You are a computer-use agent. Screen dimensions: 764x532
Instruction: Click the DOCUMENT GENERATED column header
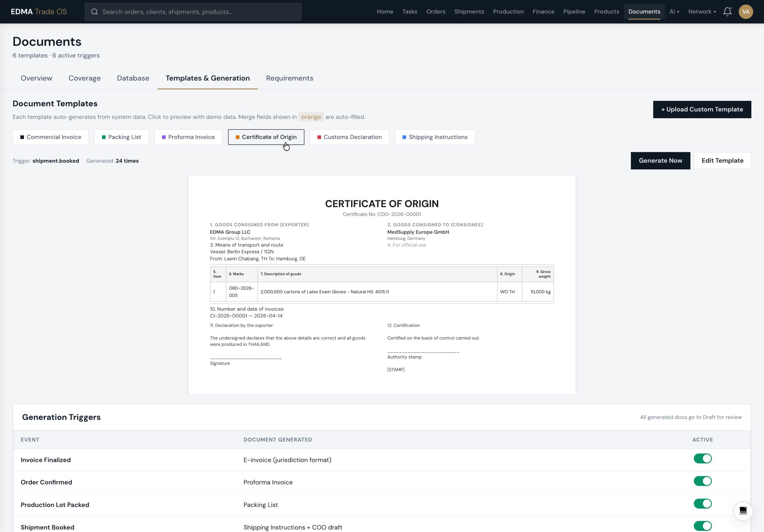278,440
